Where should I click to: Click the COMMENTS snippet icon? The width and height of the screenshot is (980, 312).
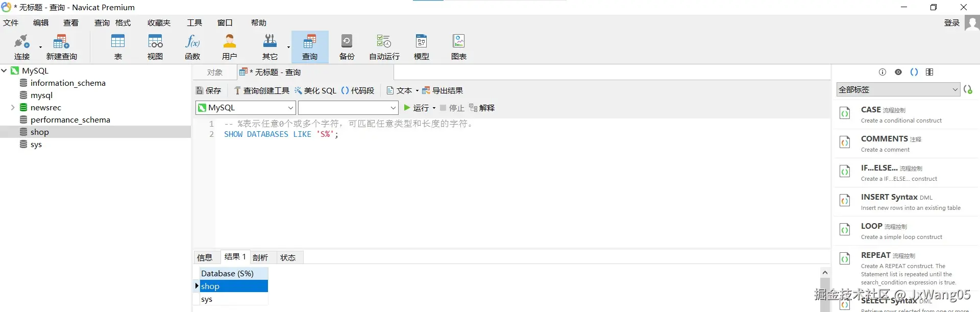tap(845, 142)
